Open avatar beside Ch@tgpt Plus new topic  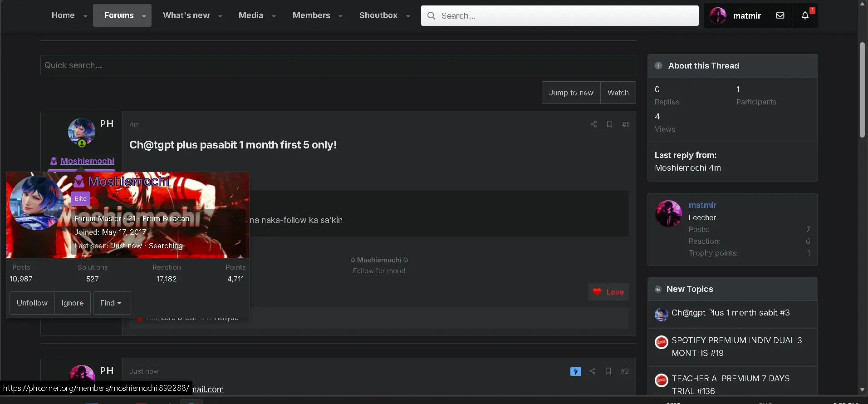(661, 314)
